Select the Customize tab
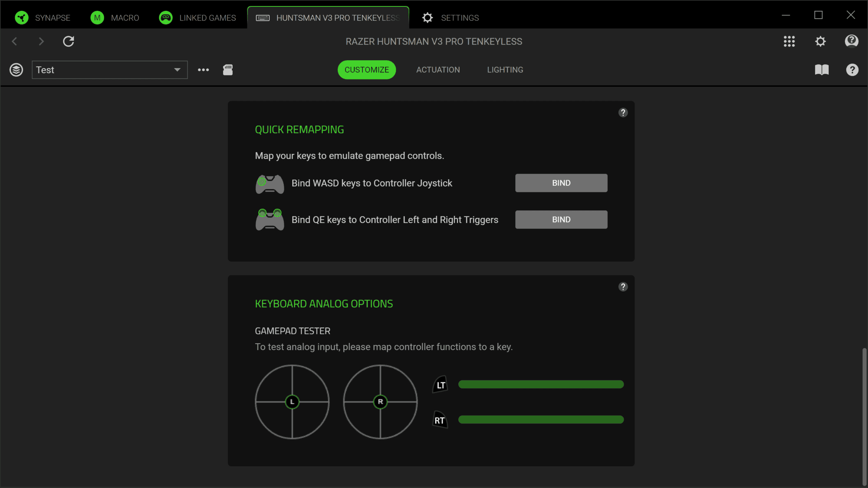 [x=367, y=70]
